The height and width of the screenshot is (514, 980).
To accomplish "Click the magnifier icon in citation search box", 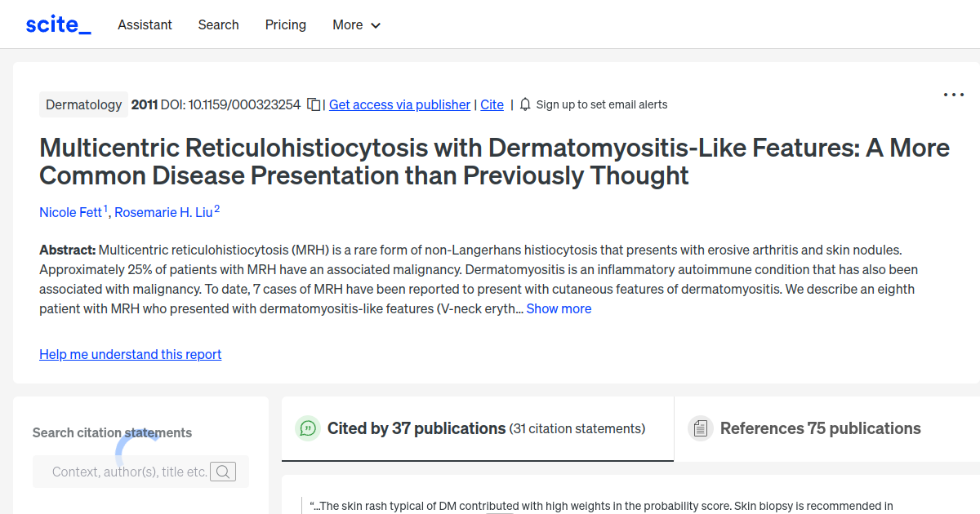I will (x=223, y=472).
